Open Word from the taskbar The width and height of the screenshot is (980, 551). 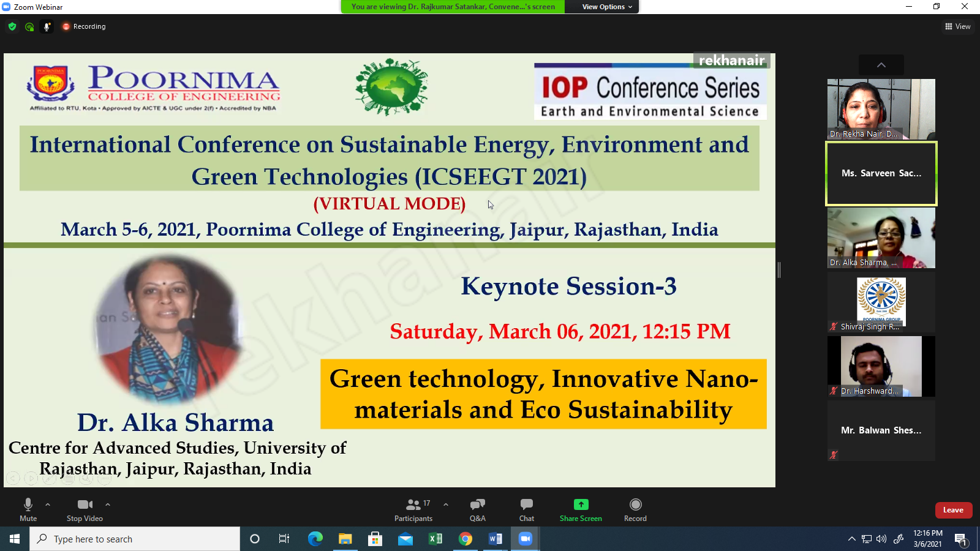pyautogui.click(x=496, y=539)
